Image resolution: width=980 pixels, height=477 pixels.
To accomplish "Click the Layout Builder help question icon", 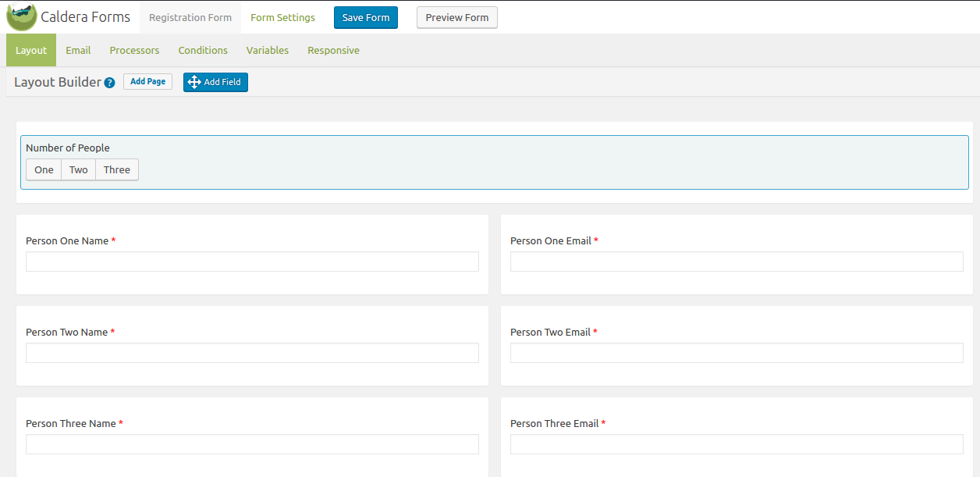I will point(110,83).
